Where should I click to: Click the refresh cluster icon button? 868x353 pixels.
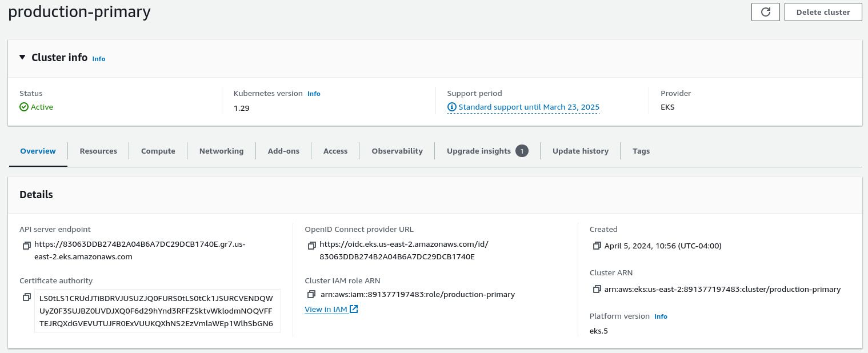click(766, 12)
